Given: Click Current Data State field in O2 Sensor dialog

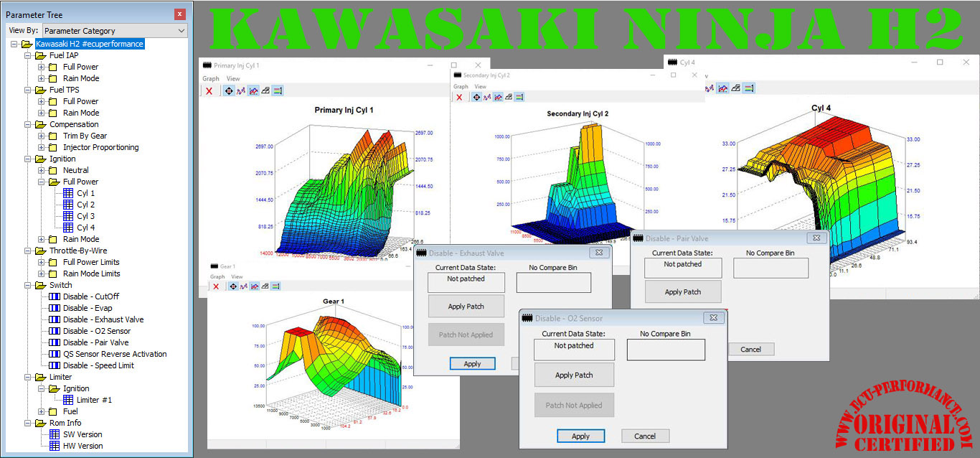Looking at the screenshot, I should [574, 350].
